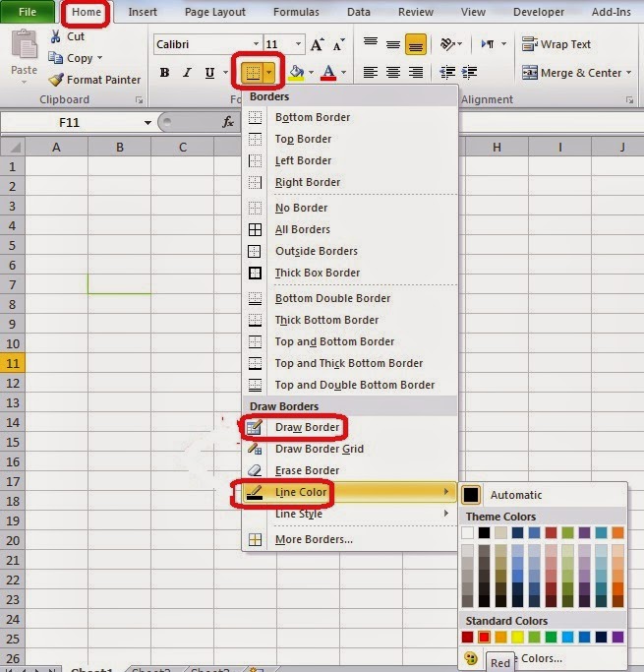This screenshot has height=672, width=644.
Task: Click the Fill Color paint bucket
Action: 296,73
